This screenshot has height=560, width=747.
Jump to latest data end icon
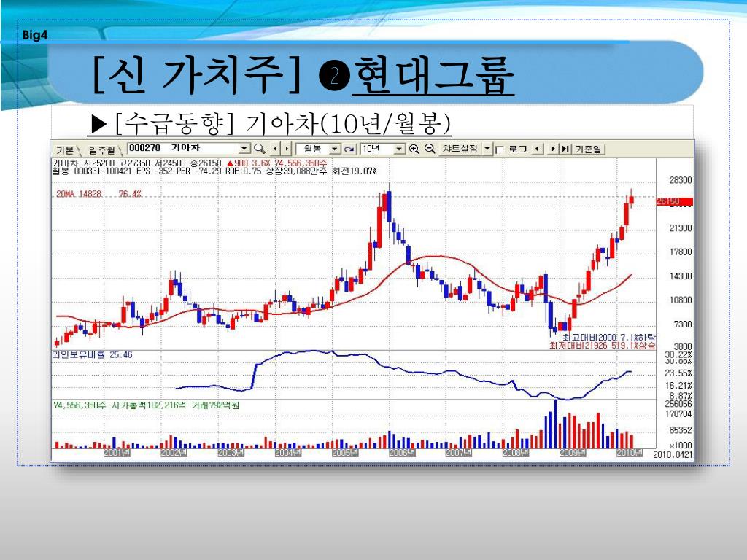click(565, 149)
